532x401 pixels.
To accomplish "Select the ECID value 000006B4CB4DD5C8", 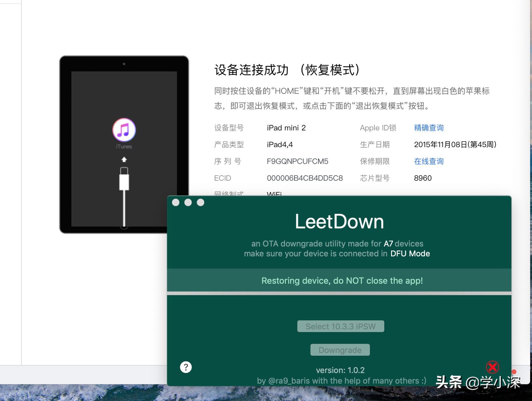I will [x=305, y=178].
